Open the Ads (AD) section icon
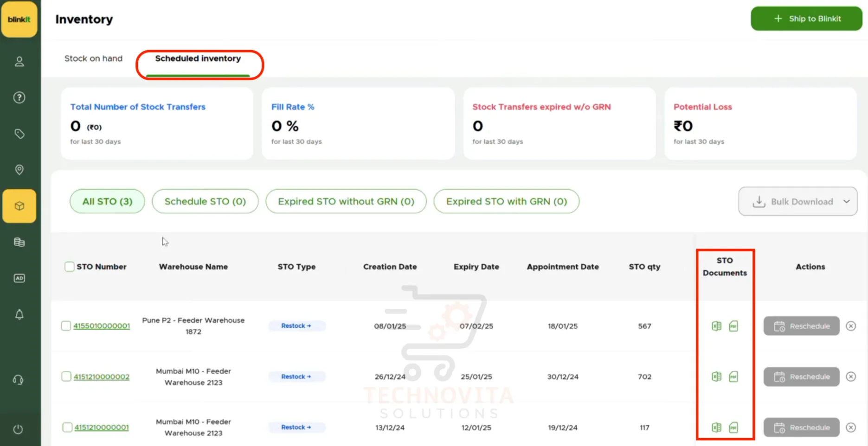 point(19,278)
